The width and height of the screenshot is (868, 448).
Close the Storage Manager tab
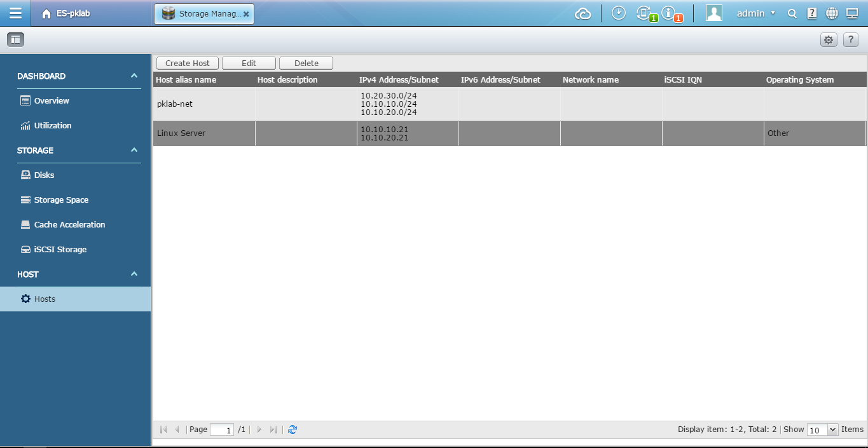(246, 14)
